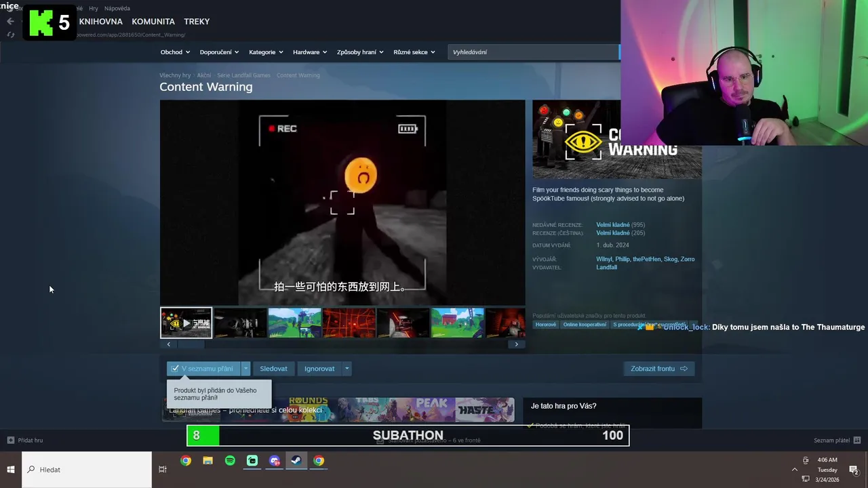Image resolution: width=868 pixels, height=488 pixels.
Task: Expand the Hardware menu
Action: (x=310, y=52)
